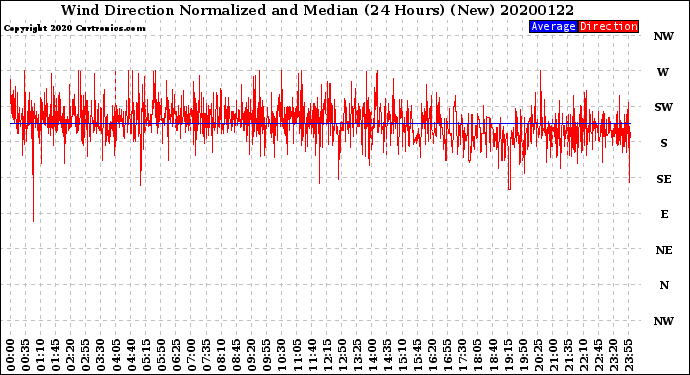Click the 16:20 time axis label
The width and height of the screenshot is (690, 375).
coord(433,355)
